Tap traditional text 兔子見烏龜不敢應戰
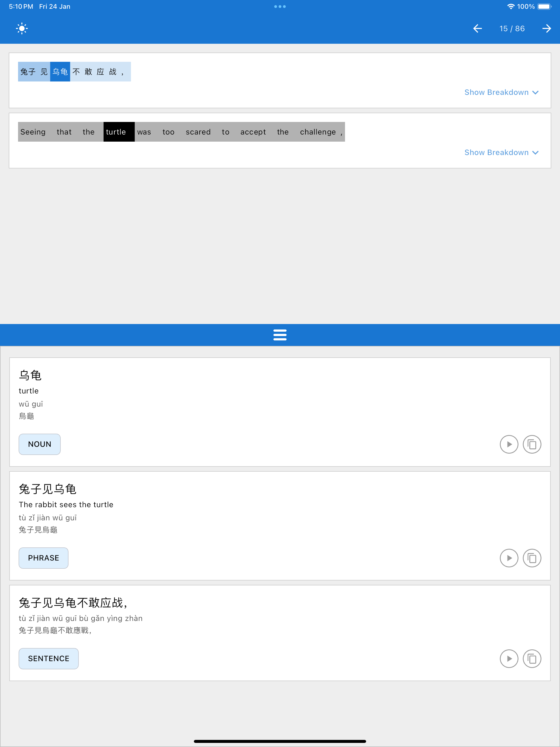The width and height of the screenshot is (560, 747). click(x=55, y=631)
